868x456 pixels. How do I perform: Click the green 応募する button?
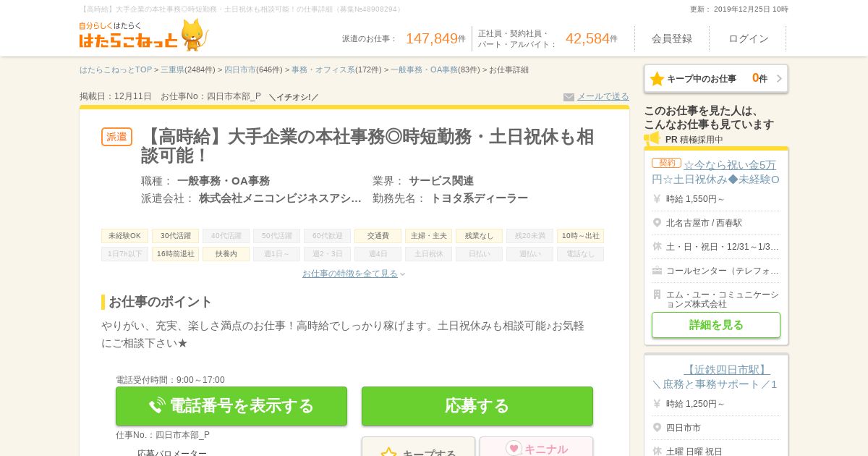(x=477, y=406)
